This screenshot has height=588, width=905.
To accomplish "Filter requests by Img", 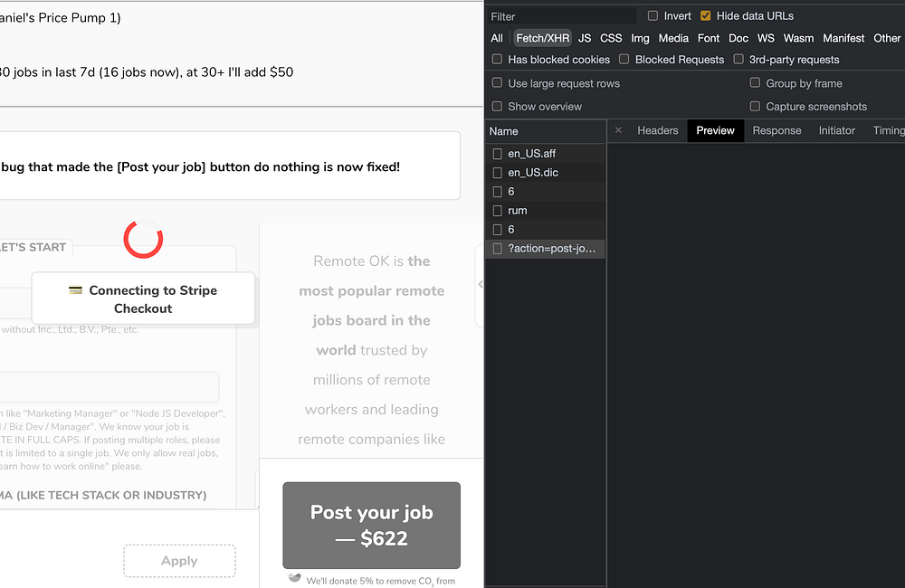I will click(x=640, y=38).
